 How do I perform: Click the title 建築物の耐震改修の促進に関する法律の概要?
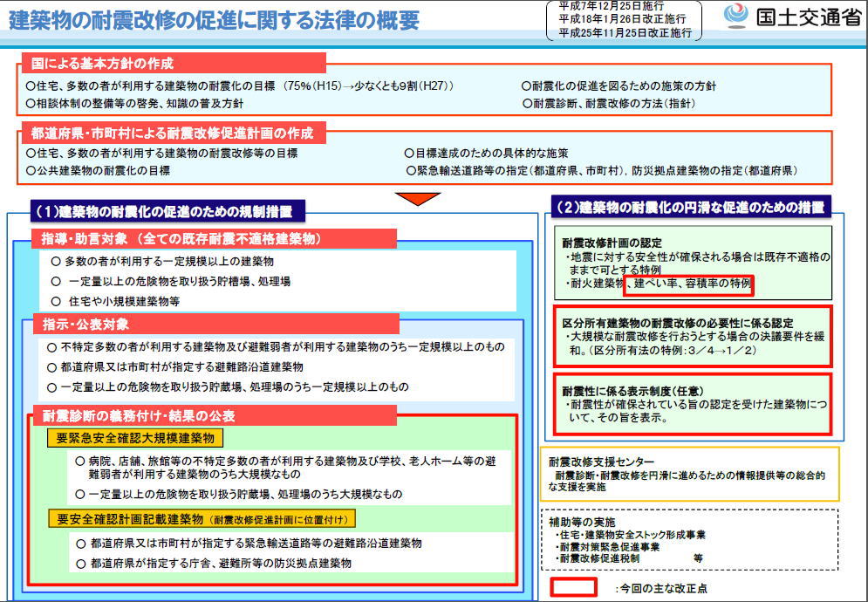(214, 20)
